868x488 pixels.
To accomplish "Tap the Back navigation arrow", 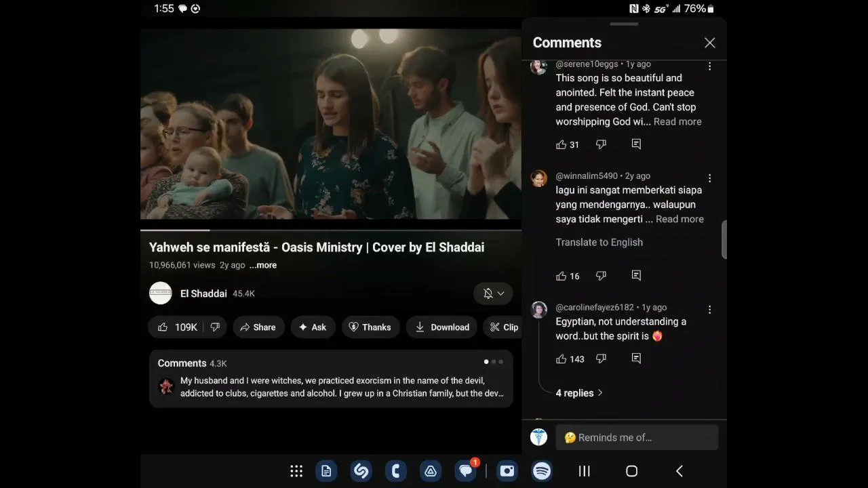I will click(679, 471).
